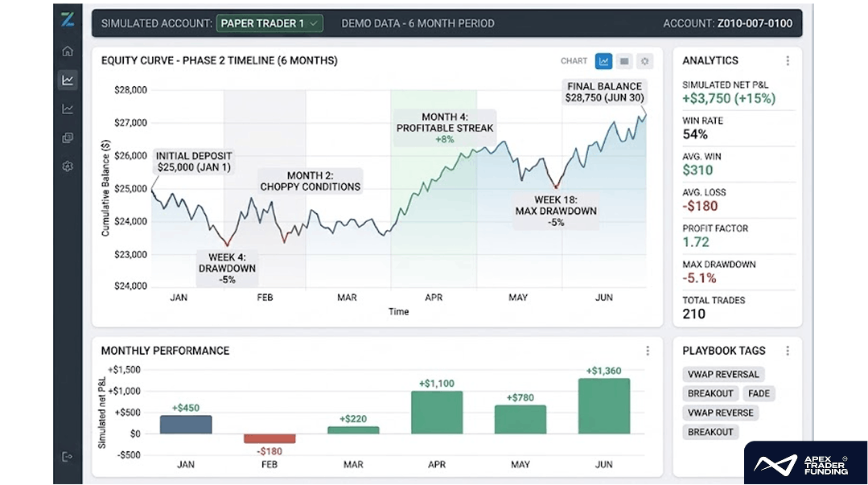Select the BREAKOUT tag beside FADE
The width and height of the screenshot is (868, 485).
click(x=710, y=393)
